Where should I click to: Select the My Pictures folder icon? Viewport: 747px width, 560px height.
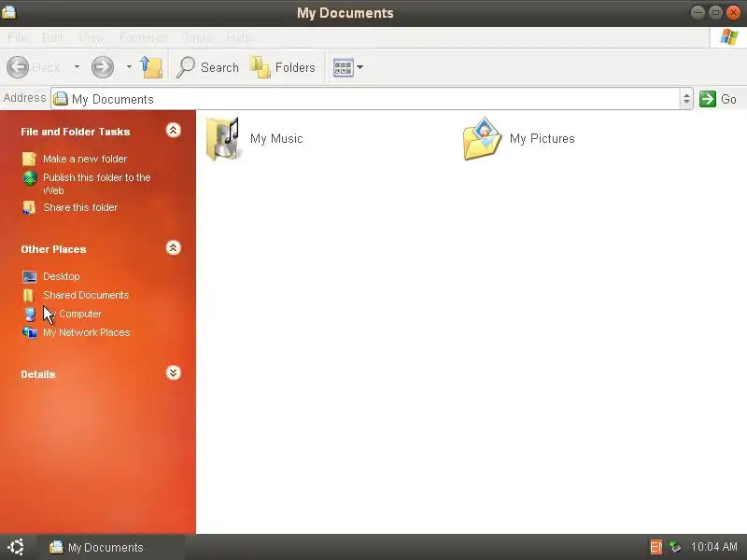click(482, 139)
